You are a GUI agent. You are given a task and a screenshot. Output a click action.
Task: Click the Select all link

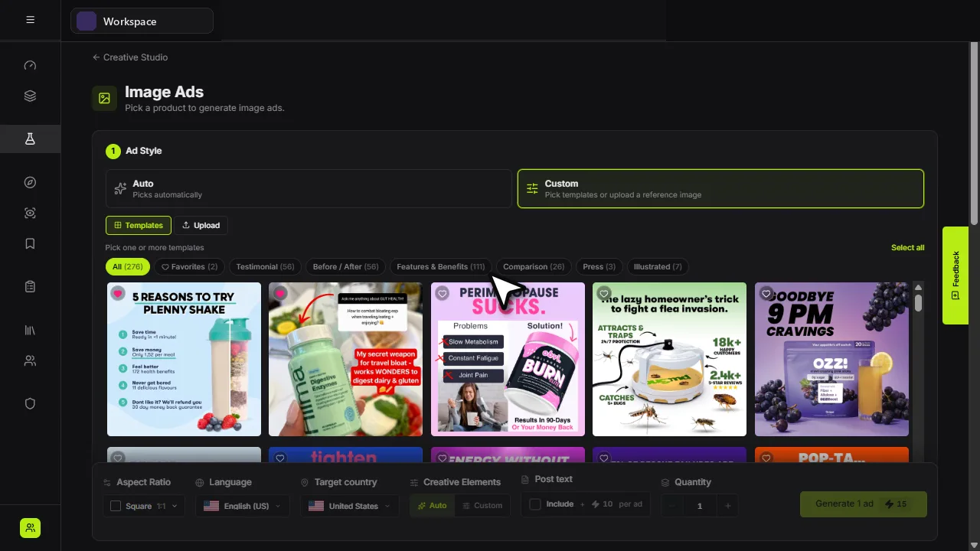pyautogui.click(x=907, y=247)
